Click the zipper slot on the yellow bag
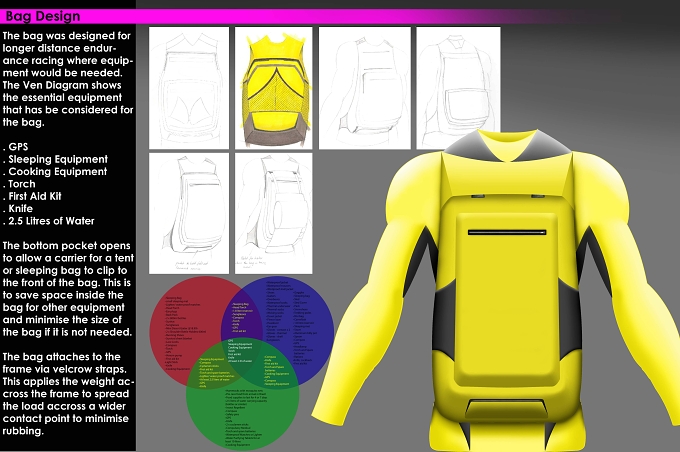The width and height of the screenshot is (680, 452). 507,233
